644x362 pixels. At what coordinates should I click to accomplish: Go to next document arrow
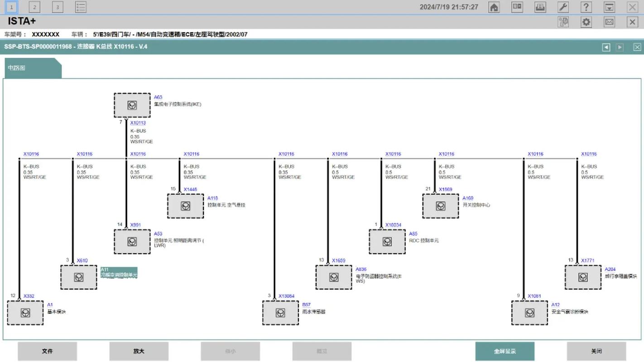620,47
